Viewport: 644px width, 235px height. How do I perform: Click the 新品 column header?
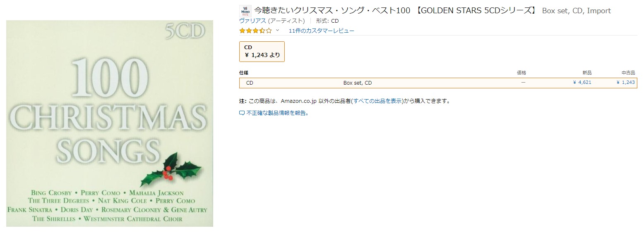click(586, 73)
